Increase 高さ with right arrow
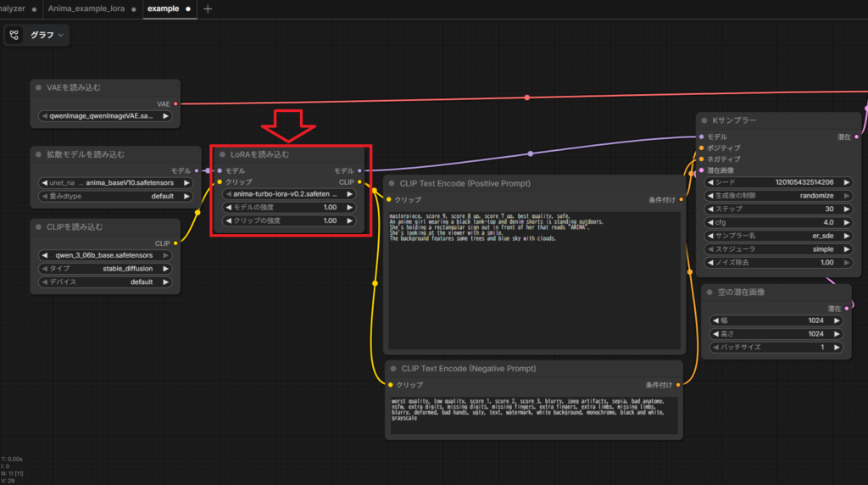 coord(837,334)
